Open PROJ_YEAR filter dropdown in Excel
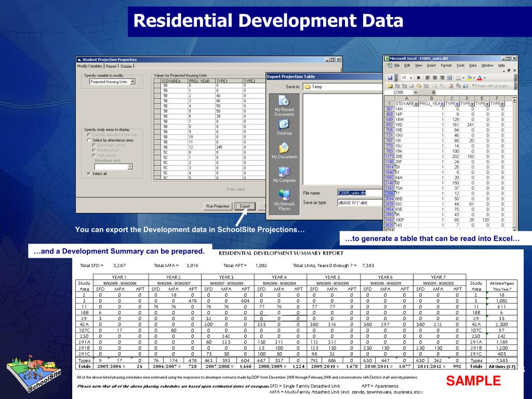The image size is (532, 399). 442,104
